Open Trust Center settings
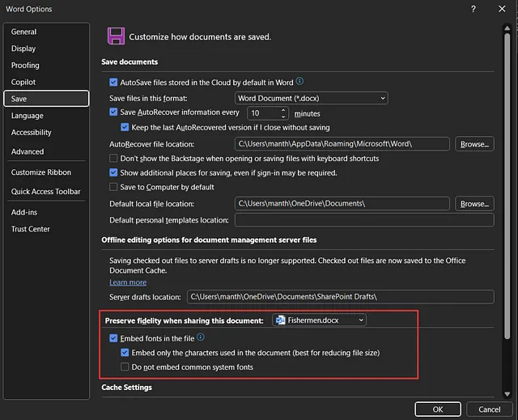This screenshot has width=518, height=420. point(46,229)
